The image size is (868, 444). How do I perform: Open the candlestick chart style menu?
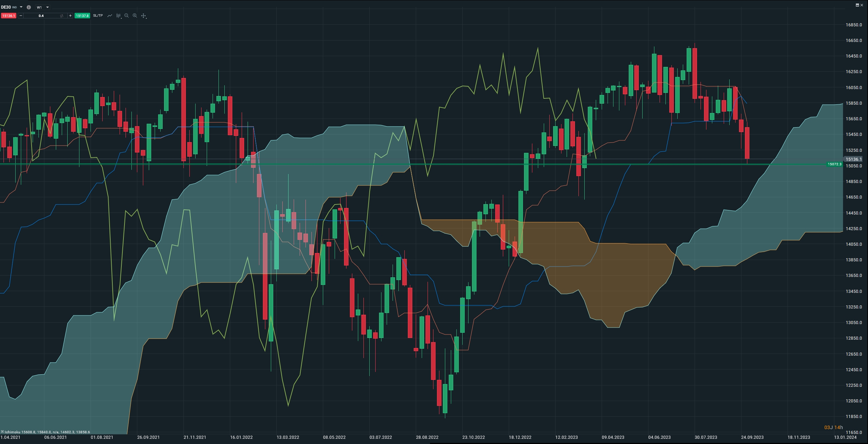(119, 16)
